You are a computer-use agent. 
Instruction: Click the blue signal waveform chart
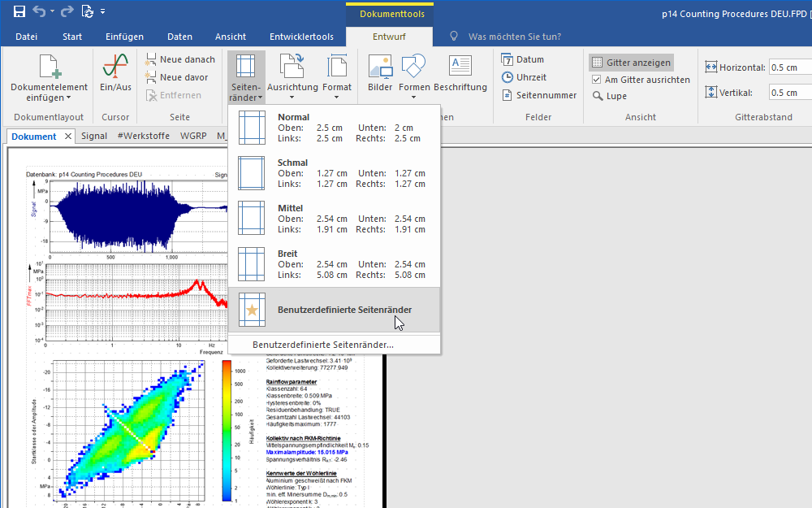(139, 217)
